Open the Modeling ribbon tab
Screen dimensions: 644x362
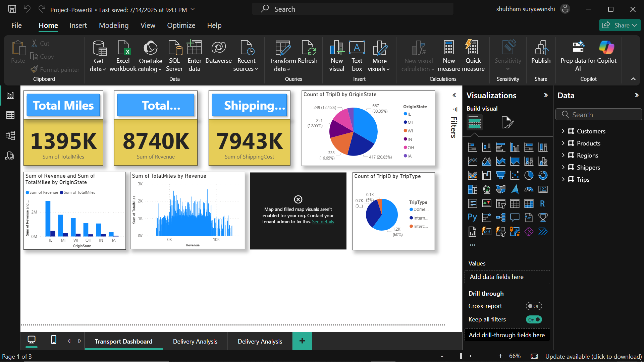pyautogui.click(x=114, y=25)
